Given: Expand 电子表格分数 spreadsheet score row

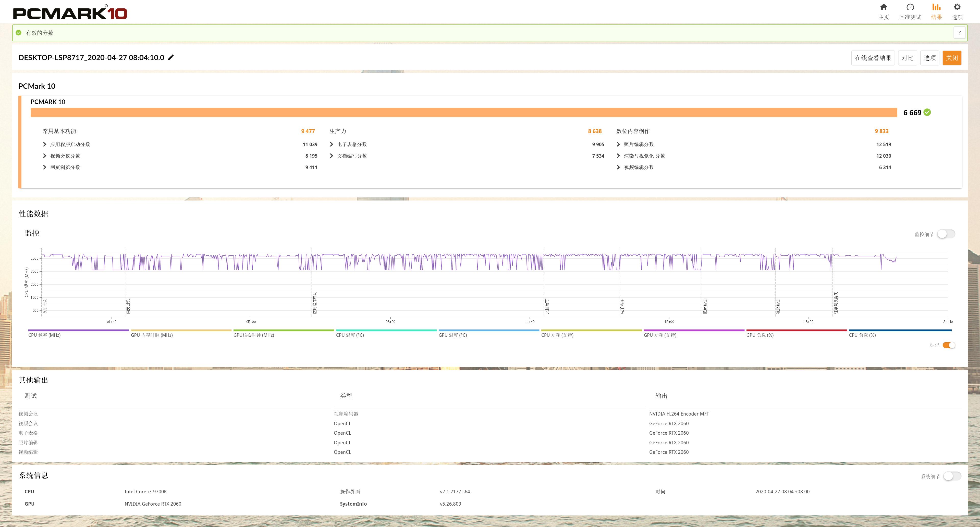Looking at the screenshot, I should (x=331, y=144).
